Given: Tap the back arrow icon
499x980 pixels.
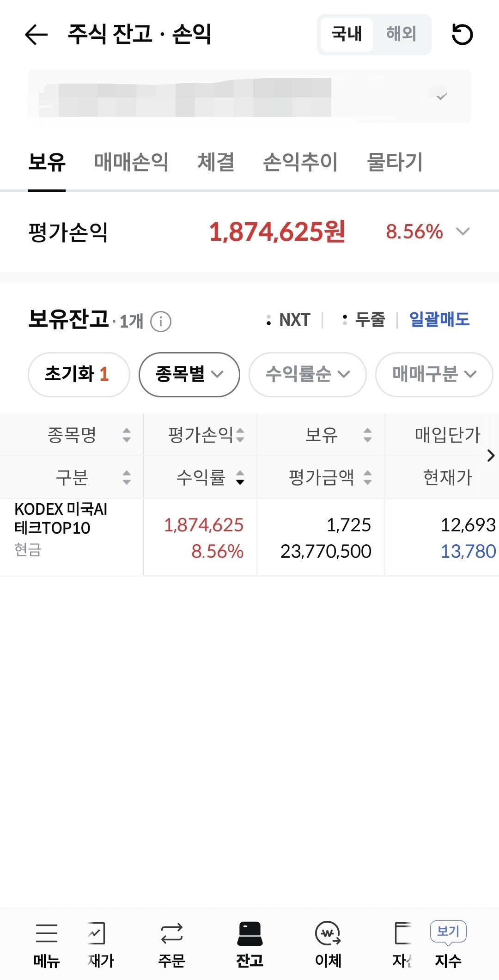Looking at the screenshot, I should (36, 35).
